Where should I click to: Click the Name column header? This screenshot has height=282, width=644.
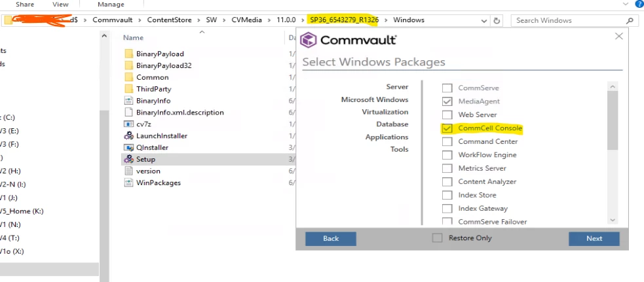click(x=134, y=38)
